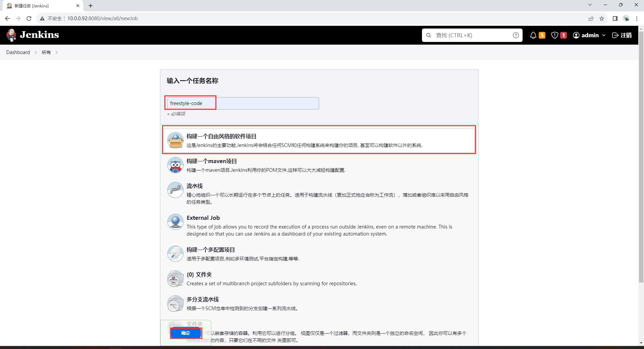The image size is (644, 349).
Task: Focus the 查找 (CTRL+K) search box
Action: pyautogui.click(x=472, y=35)
